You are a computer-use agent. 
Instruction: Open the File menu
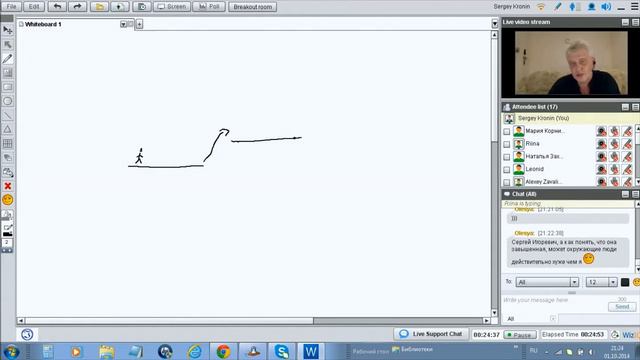click(11, 7)
